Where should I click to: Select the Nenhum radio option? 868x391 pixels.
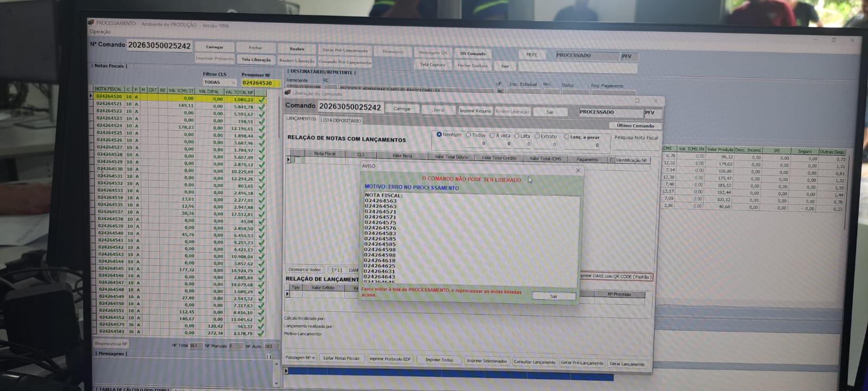click(439, 134)
